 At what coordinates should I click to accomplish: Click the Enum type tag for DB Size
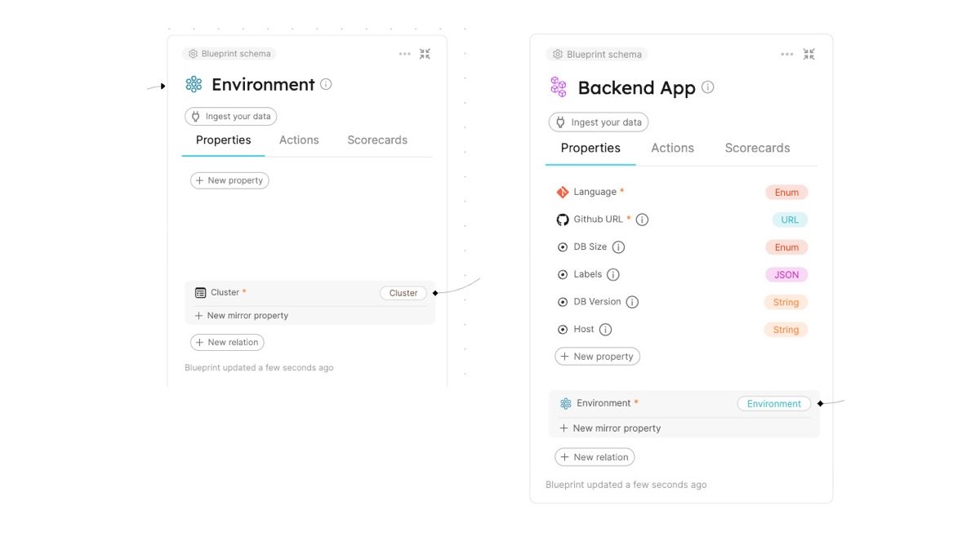(786, 247)
